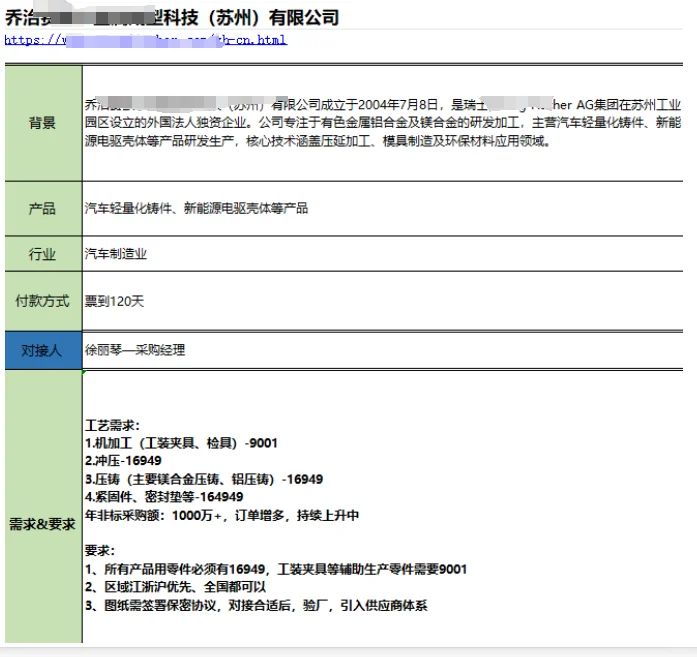Select the 产品 label cell

tap(43, 208)
